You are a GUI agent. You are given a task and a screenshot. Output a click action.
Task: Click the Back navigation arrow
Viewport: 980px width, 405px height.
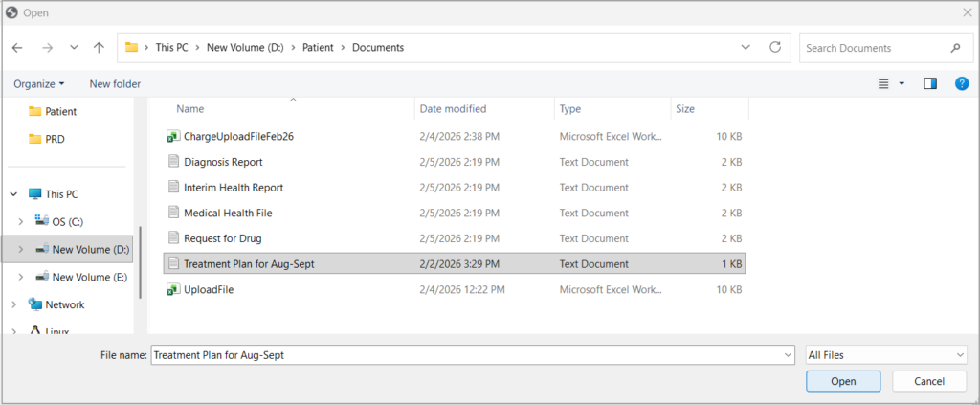[x=17, y=48]
